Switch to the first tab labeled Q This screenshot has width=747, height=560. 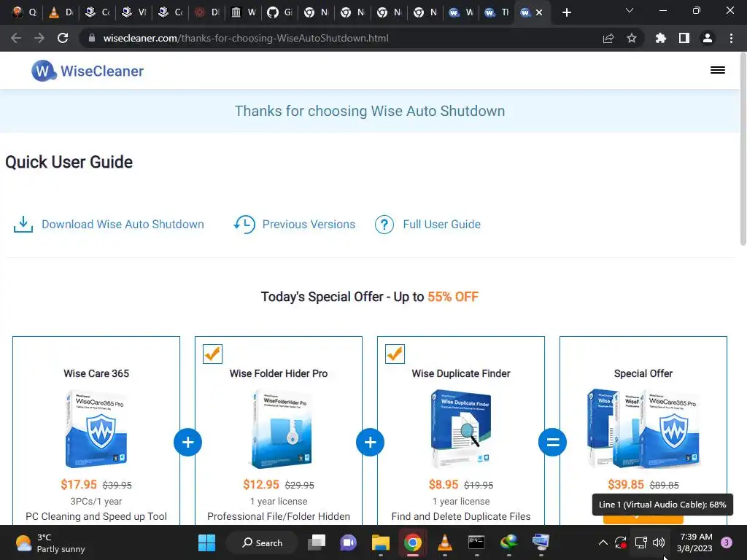[x=24, y=12]
